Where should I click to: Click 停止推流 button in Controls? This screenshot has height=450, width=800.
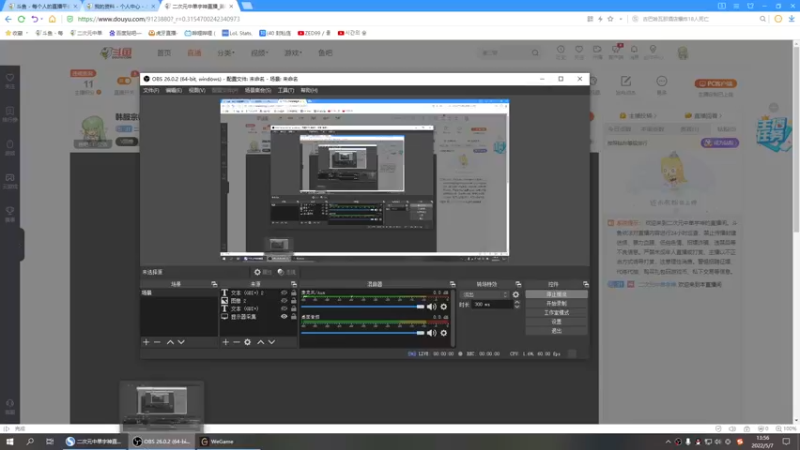556,294
